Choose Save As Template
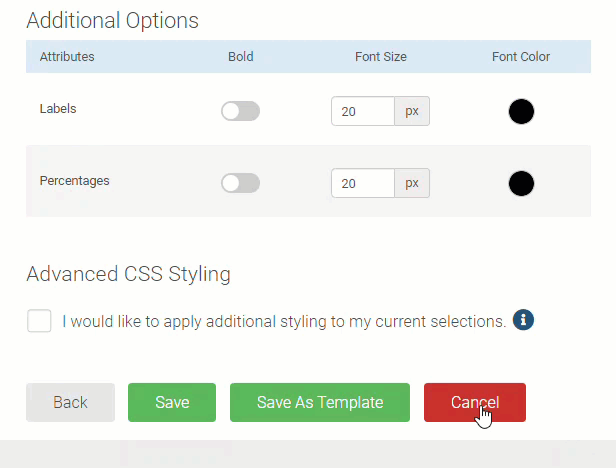The height and width of the screenshot is (468, 616). tap(320, 402)
